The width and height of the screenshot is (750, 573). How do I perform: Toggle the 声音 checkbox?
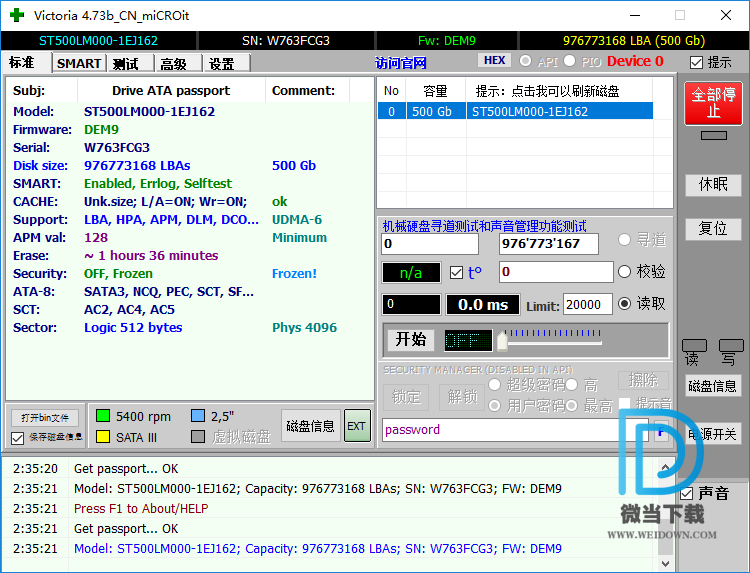687,493
